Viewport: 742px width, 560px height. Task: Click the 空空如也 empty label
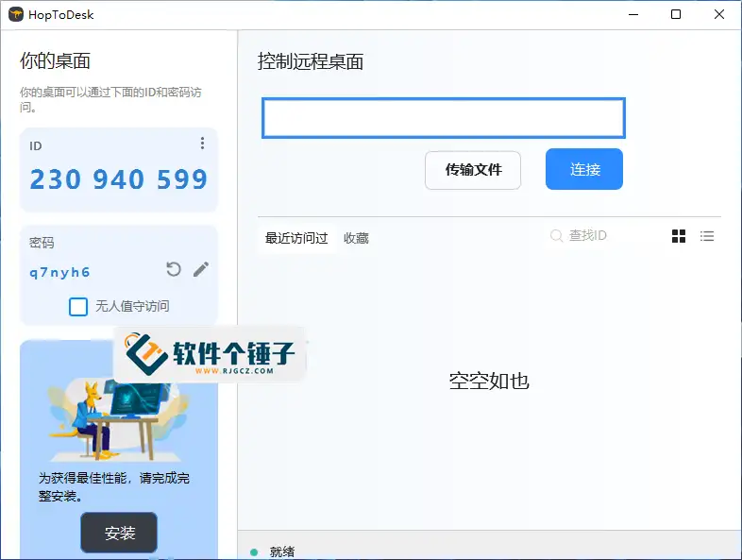(489, 381)
